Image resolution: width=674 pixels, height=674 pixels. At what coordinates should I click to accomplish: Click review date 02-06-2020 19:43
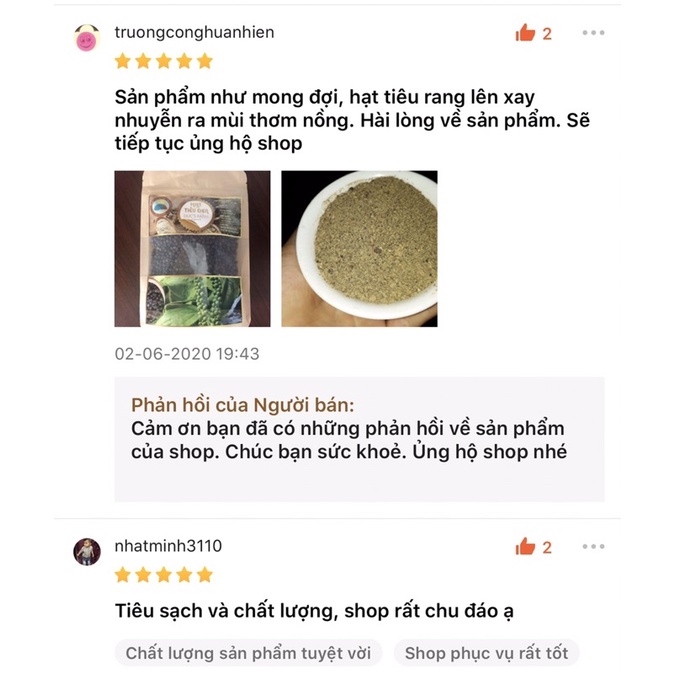tap(187, 354)
